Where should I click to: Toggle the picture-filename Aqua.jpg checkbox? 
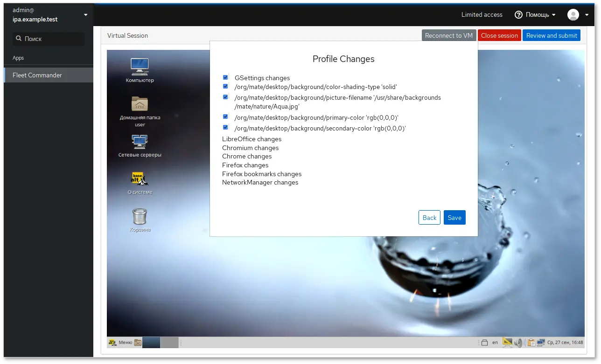point(225,97)
